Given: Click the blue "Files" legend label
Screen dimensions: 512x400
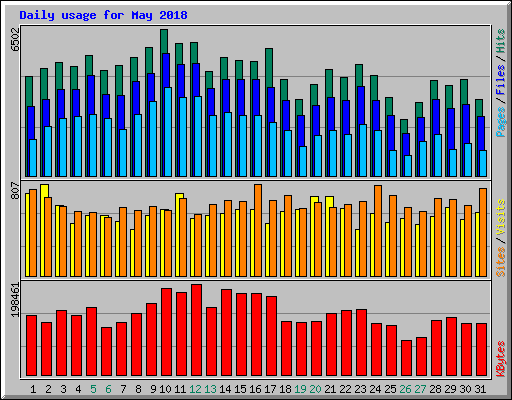Looking at the screenshot, I should (501, 79).
